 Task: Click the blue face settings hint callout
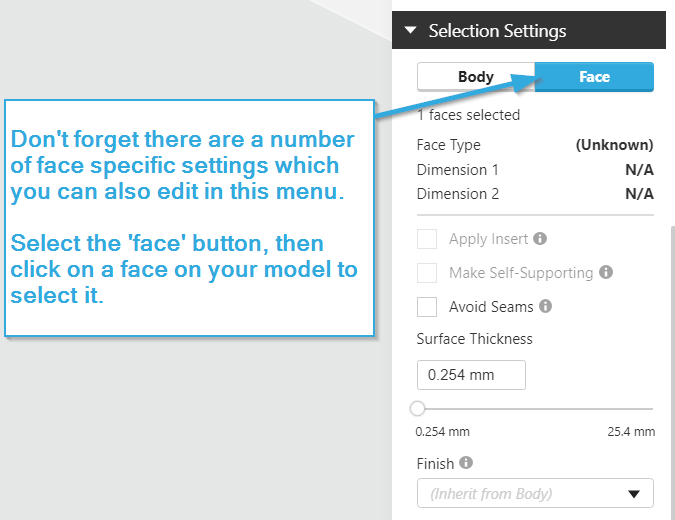(x=190, y=217)
